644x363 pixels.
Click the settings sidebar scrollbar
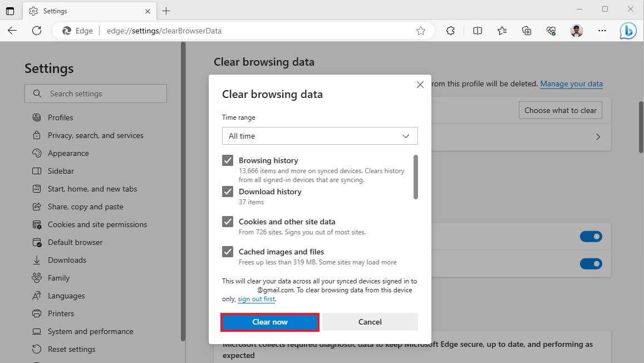(183, 192)
